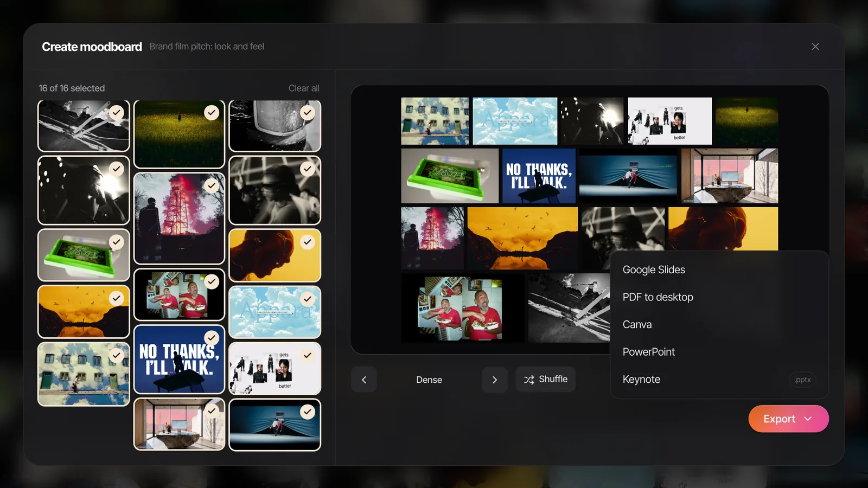Deselect the red tower thumbnail

[212, 185]
